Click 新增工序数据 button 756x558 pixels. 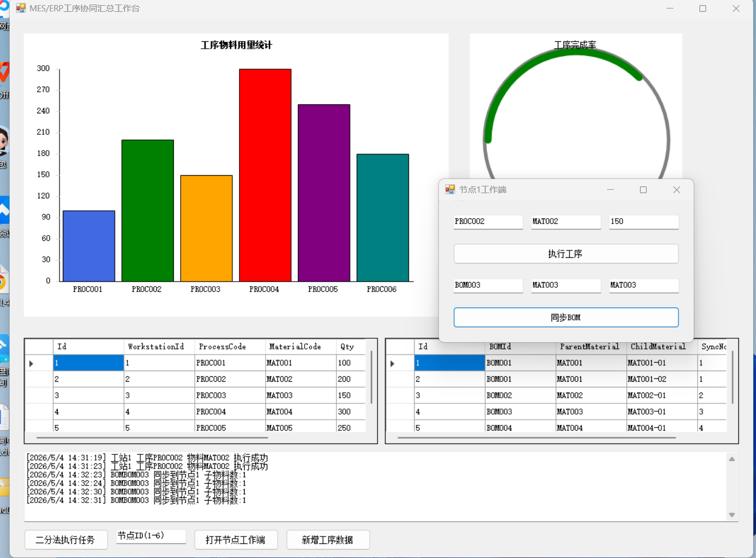(x=328, y=540)
